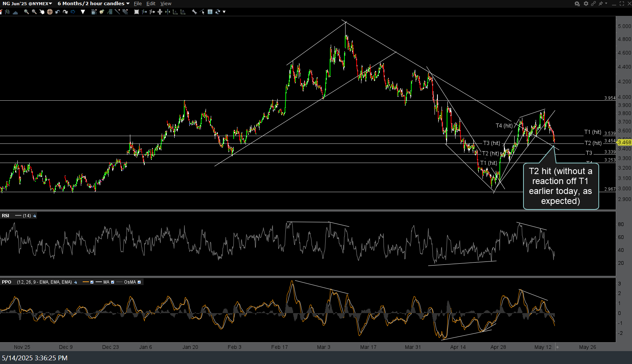Click the yellow 3.468 current price marker
The width and height of the screenshot is (632, 364).
point(624,142)
